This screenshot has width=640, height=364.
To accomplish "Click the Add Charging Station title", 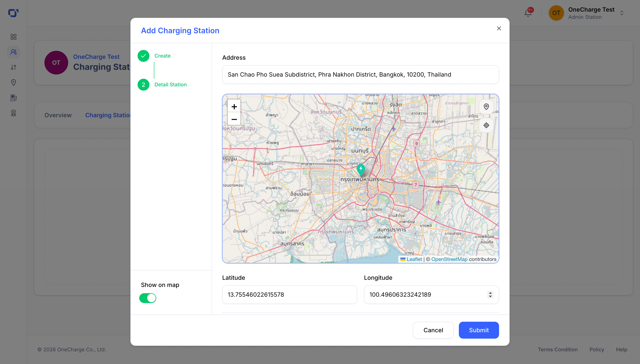I will [180, 30].
